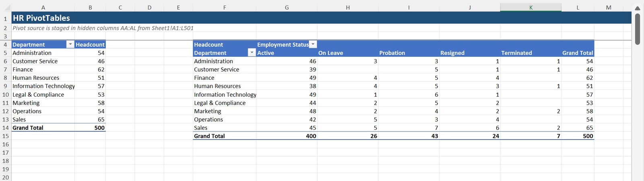Select 'Operations' cell in column A
The height and width of the screenshot is (181, 644).
tap(43, 111)
